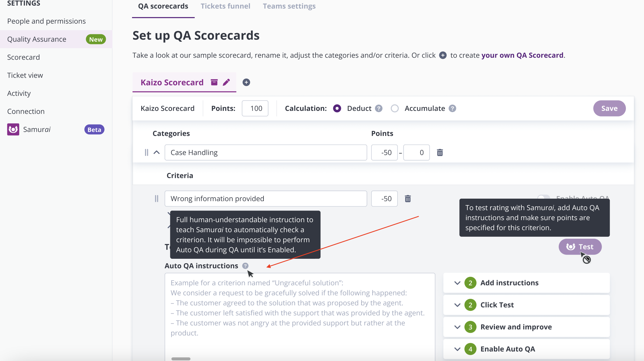Collapse the Case Handling category
The width and height of the screenshot is (644, 361).
click(x=157, y=152)
